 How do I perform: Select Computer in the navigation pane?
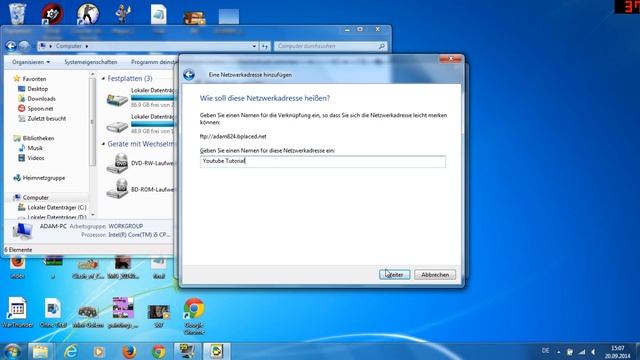[x=36, y=197]
